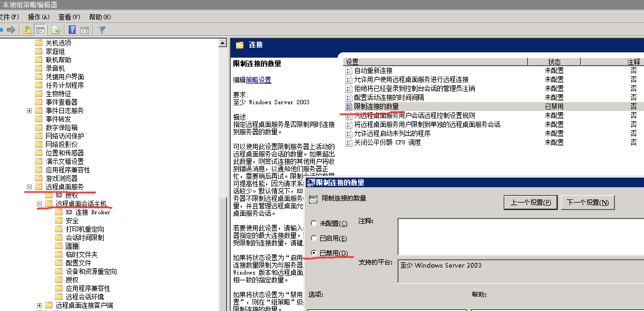644x311 pixels.
Task: Click the Filter funnel toolbar icon
Action: click(102, 30)
